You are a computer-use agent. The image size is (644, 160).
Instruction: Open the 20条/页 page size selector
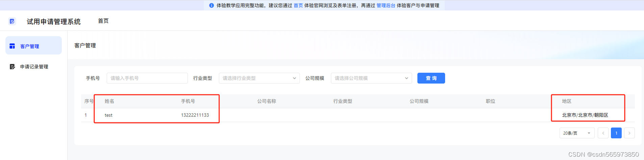click(x=577, y=133)
